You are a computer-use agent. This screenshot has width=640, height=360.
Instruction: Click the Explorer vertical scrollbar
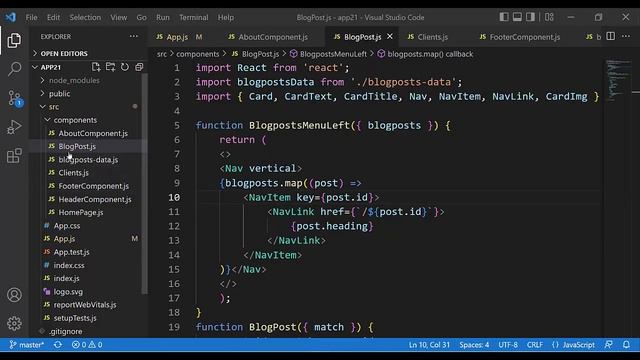(144, 184)
